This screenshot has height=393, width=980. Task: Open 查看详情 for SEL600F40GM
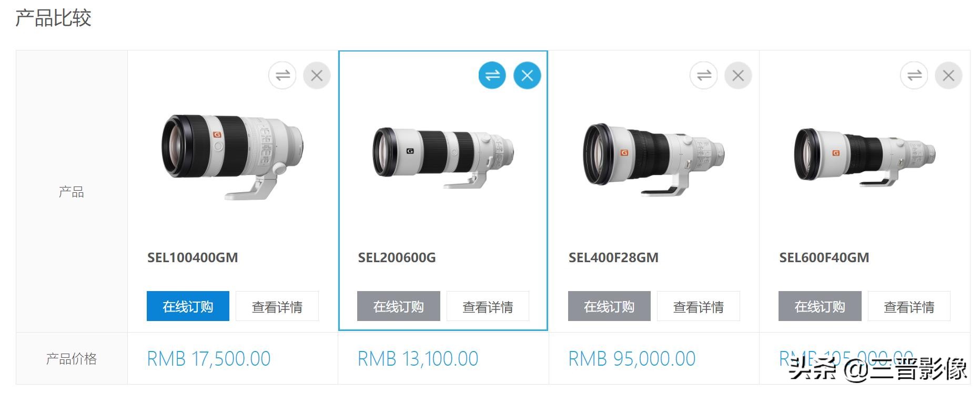(909, 306)
